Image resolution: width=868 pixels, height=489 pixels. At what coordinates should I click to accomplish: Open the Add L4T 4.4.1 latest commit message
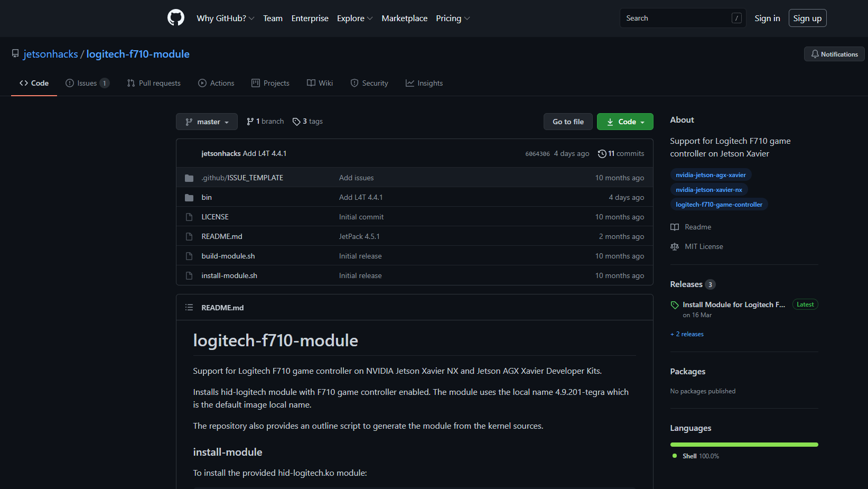[265, 154]
